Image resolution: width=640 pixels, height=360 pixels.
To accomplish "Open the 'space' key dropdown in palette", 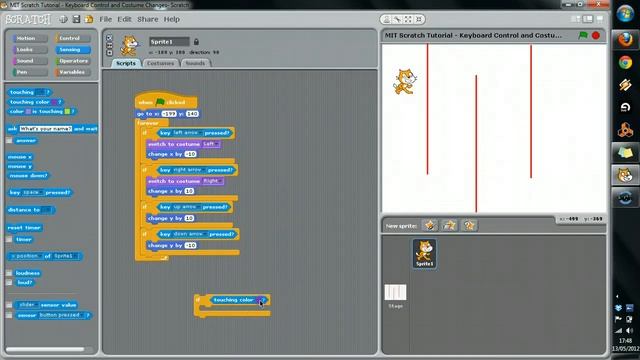I will 32,192.
